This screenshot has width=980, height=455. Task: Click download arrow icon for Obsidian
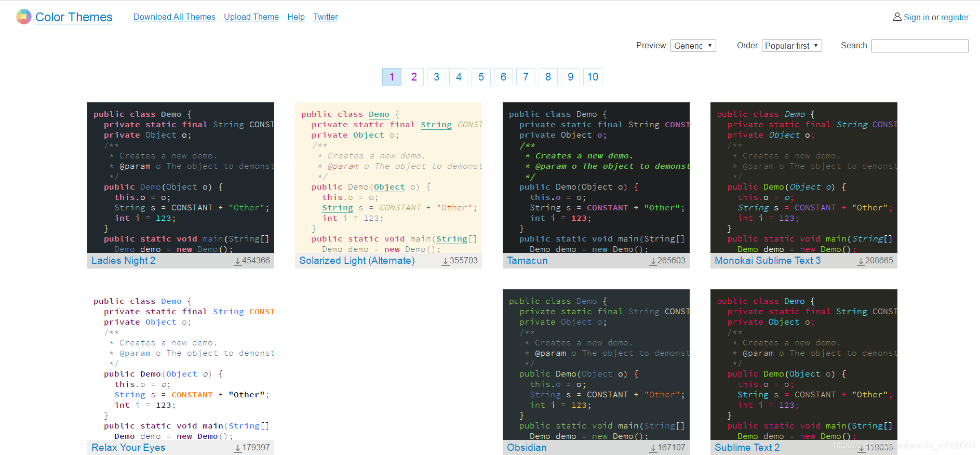pos(653,448)
